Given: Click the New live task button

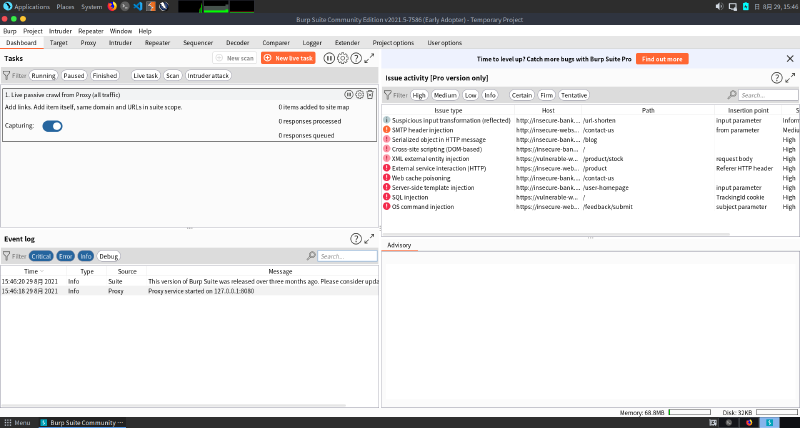Looking at the screenshot, I should click(x=288, y=58).
